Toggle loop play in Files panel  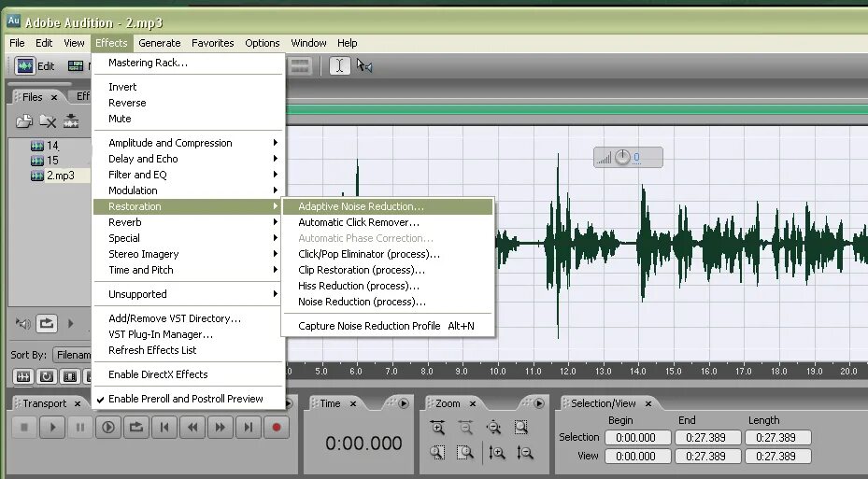coord(47,323)
